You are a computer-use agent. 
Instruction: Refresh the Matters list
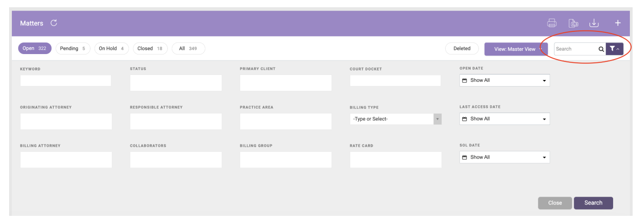(x=54, y=23)
